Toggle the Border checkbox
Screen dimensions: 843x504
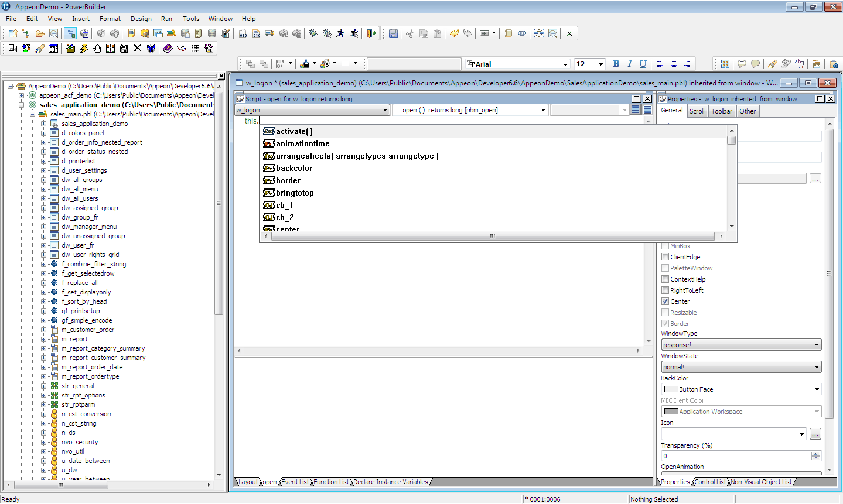pos(665,324)
